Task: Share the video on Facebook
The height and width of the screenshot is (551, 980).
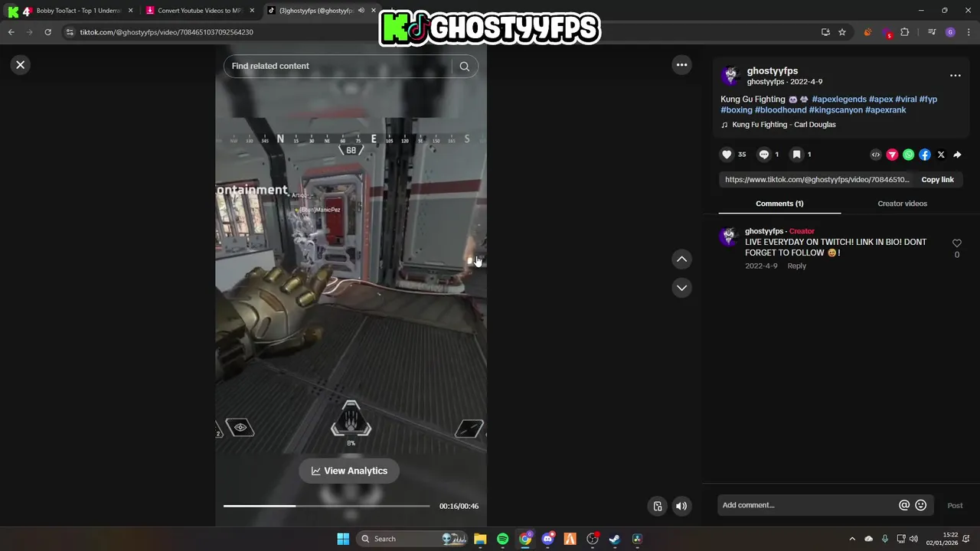Action: point(925,155)
